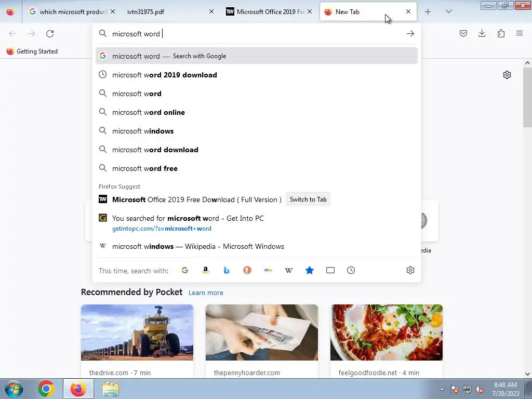532x399 pixels.
Task: Search this time with Bing icon
Action: tap(227, 270)
